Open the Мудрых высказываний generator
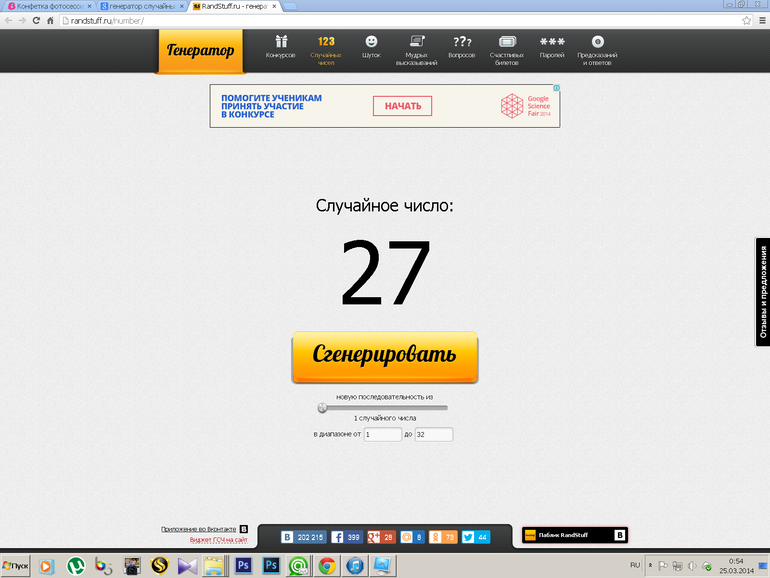The height and width of the screenshot is (578, 770). pos(416,50)
